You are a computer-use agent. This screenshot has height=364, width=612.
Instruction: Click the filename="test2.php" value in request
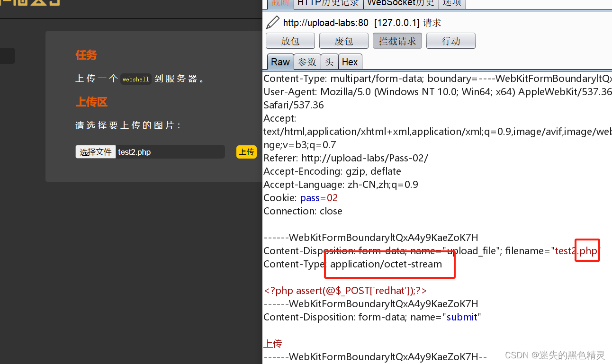point(553,251)
